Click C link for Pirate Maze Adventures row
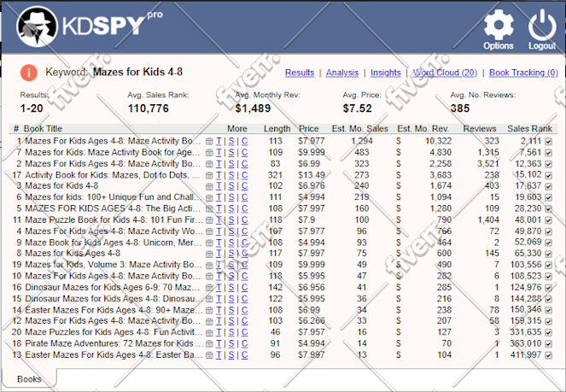The height and width of the screenshot is (392, 566). [244, 343]
